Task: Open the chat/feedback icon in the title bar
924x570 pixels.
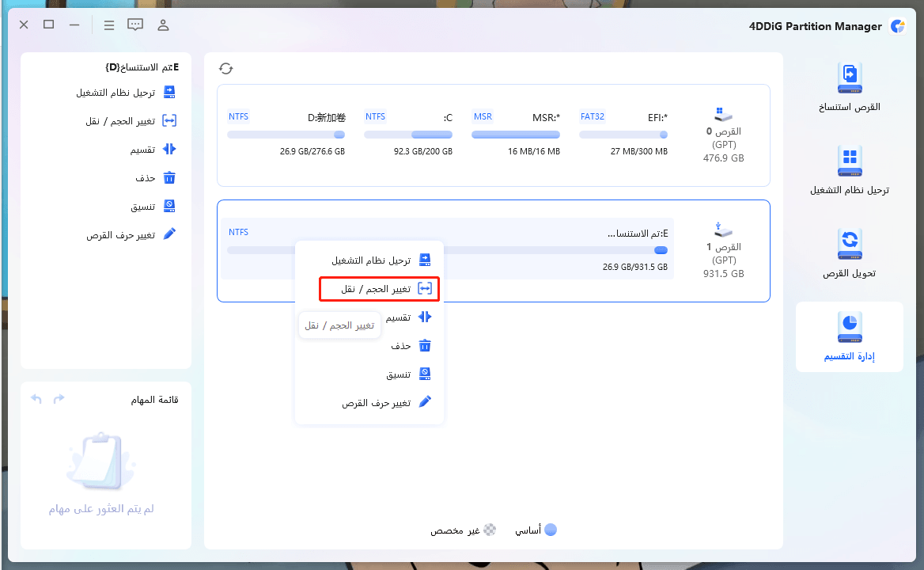Action: tap(135, 25)
